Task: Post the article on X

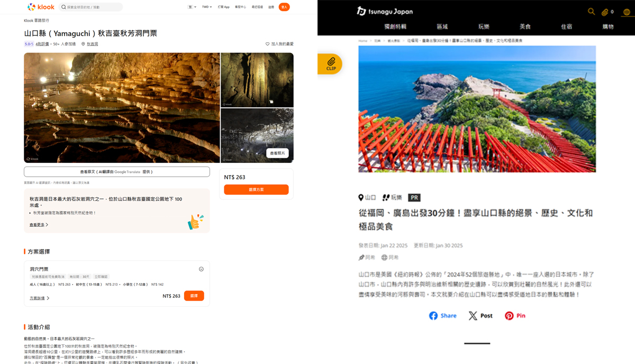Action: [x=480, y=315]
